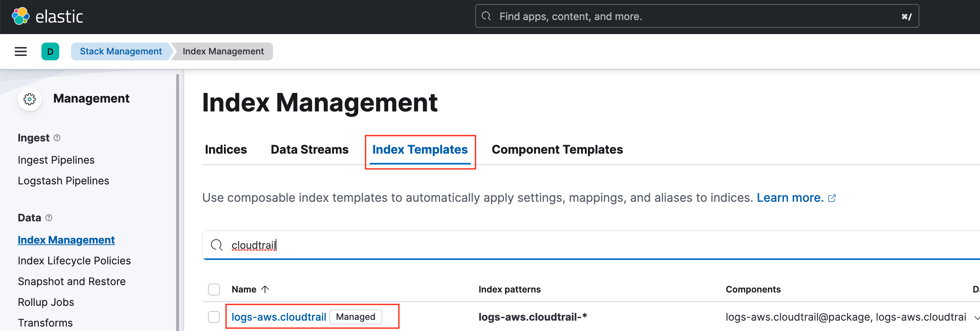Click the search magnifier in global search bar

(x=486, y=16)
